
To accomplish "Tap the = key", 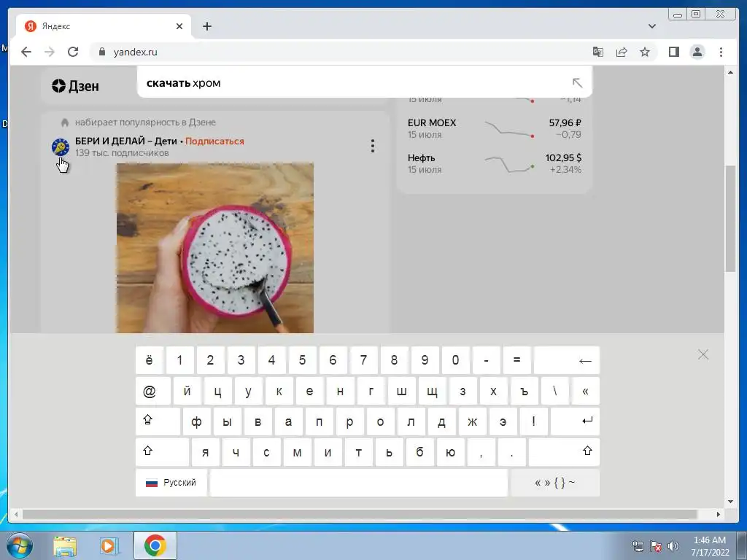I will click(517, 360).
